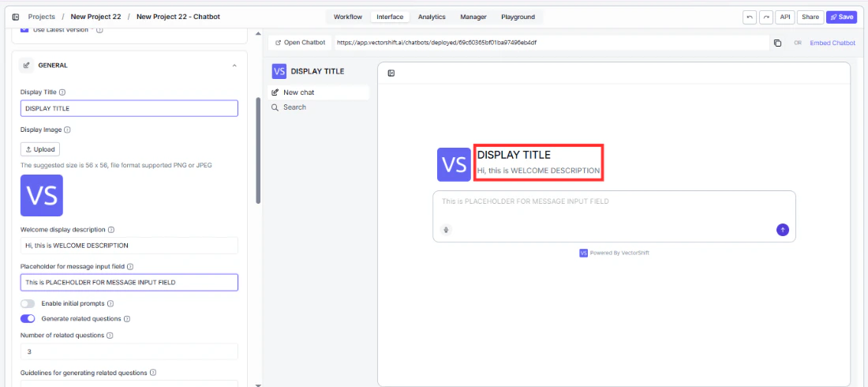Screen dimensions: 868x387
Task: Click the chat message input box
Action: coord(614,216)
